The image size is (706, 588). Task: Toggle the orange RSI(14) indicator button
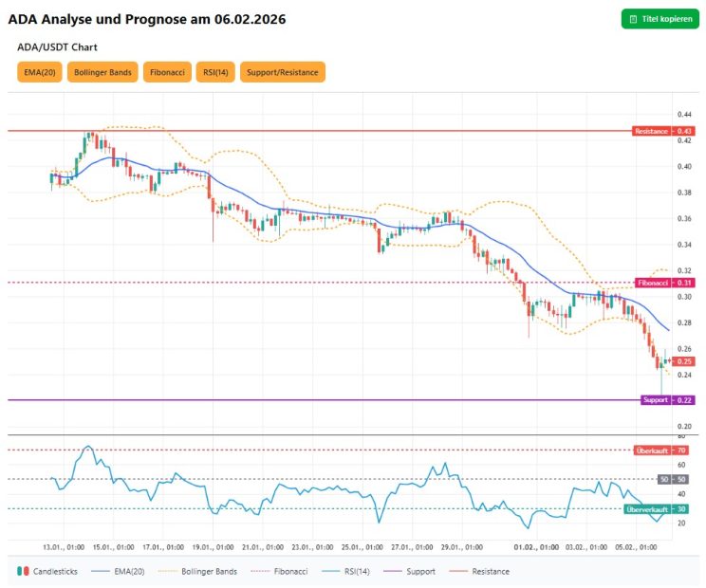click(215, 72)
